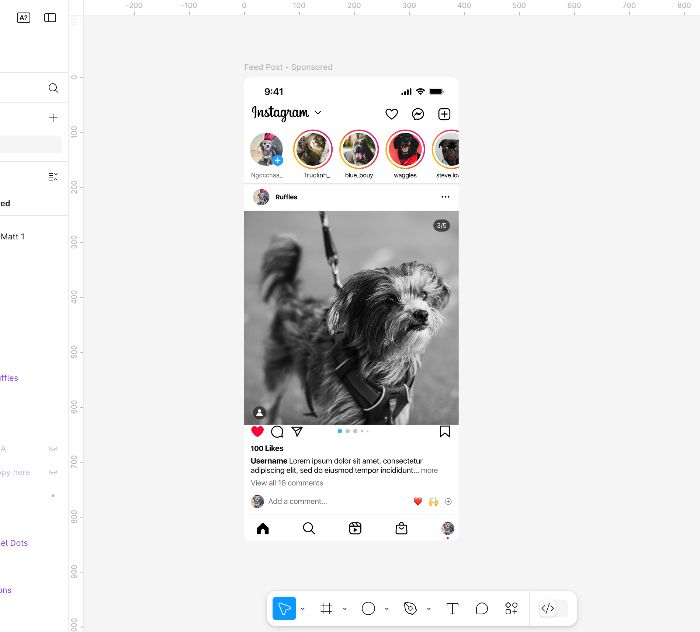Open the post three-dot more menu
The height and width of the screenshot is (632, 700).
coord(445,197)
